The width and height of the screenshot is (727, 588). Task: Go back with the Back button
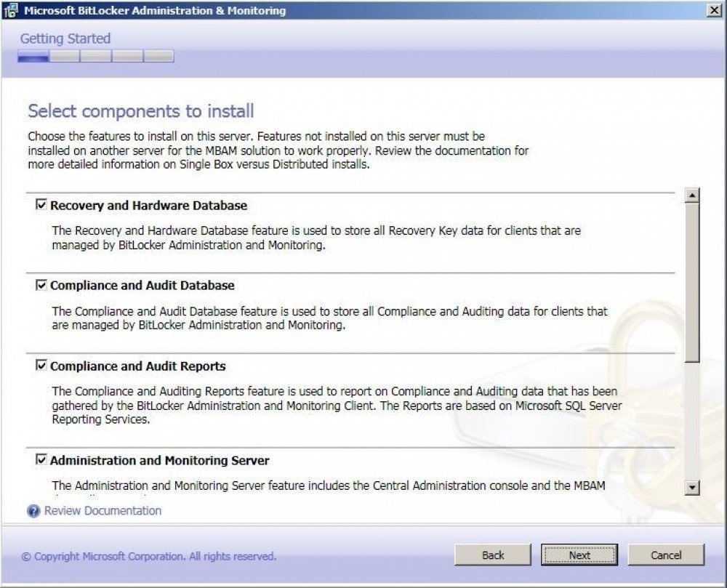tap(492, 555)
